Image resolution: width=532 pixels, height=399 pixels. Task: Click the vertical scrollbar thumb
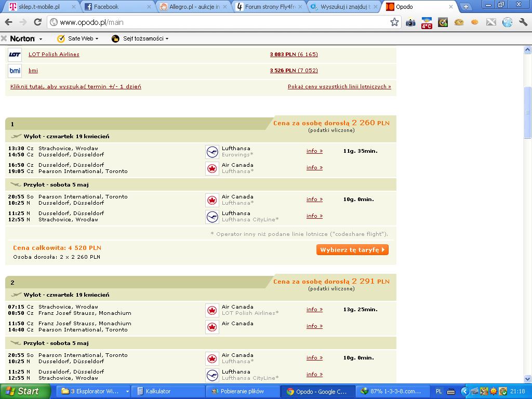pyautogui.click(x=528, y=112)
